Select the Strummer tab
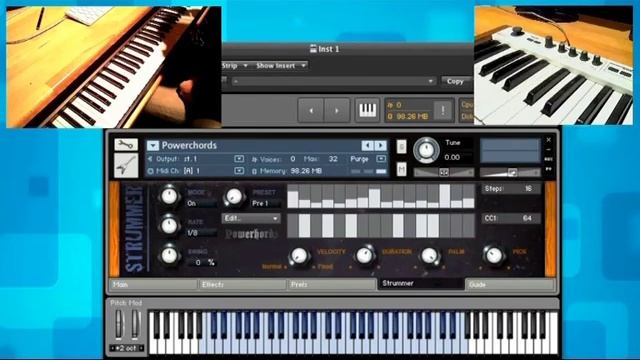Viewport: 640px width, 360px height. pyautogui.click(x=420, y=284)
